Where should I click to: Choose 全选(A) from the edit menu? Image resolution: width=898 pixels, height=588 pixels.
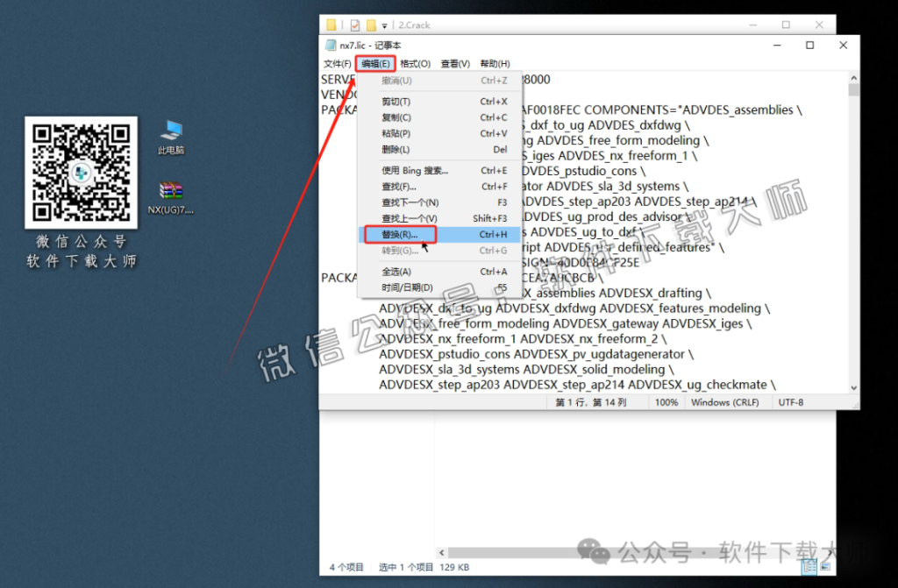[396, 272]
